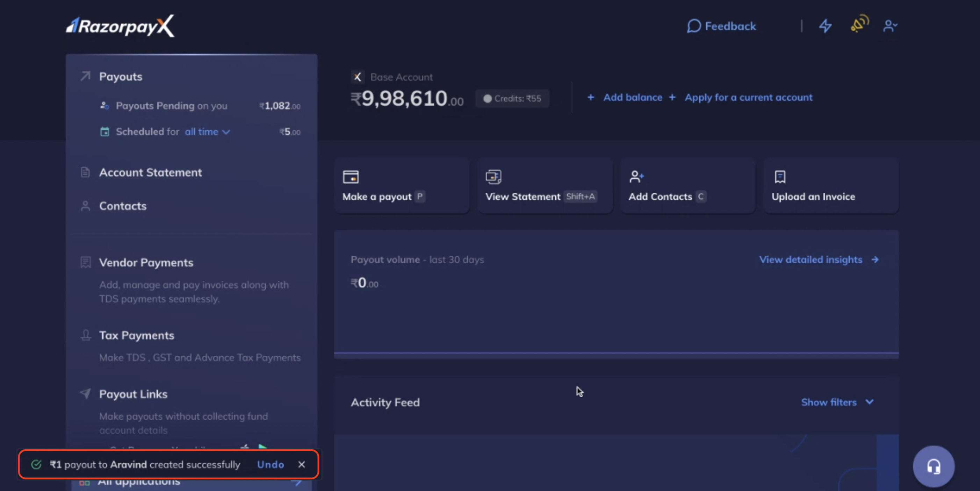Click the Vendor Payments receipt icon
Image resolution: width=980 pixels, height=491 pixels.
(x=86, y=262)
